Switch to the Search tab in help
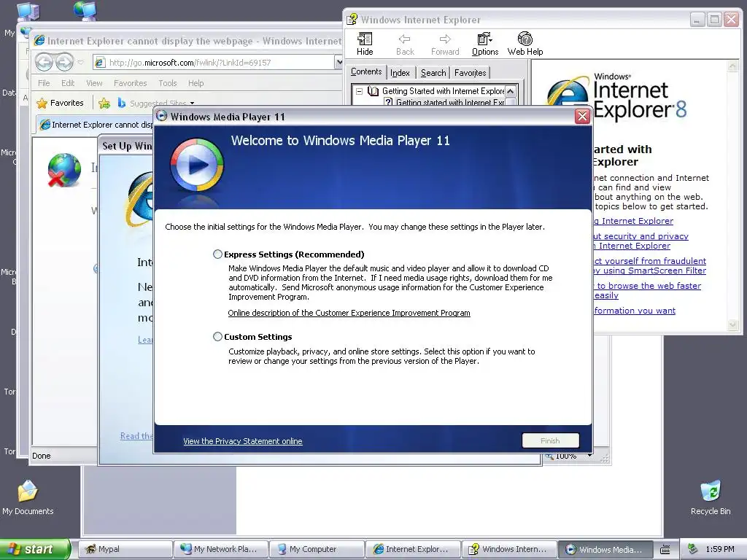747x560 pixels. (x=433, y=73)
